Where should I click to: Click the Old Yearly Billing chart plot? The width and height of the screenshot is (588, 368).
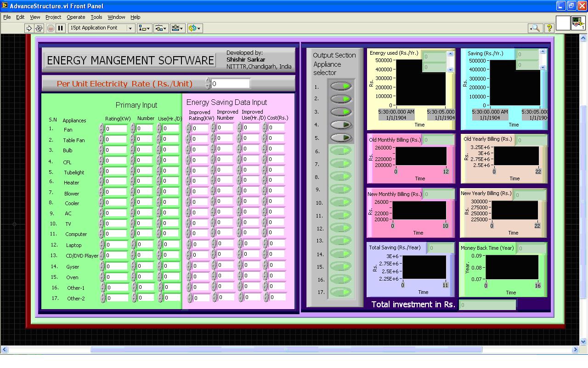516,156
